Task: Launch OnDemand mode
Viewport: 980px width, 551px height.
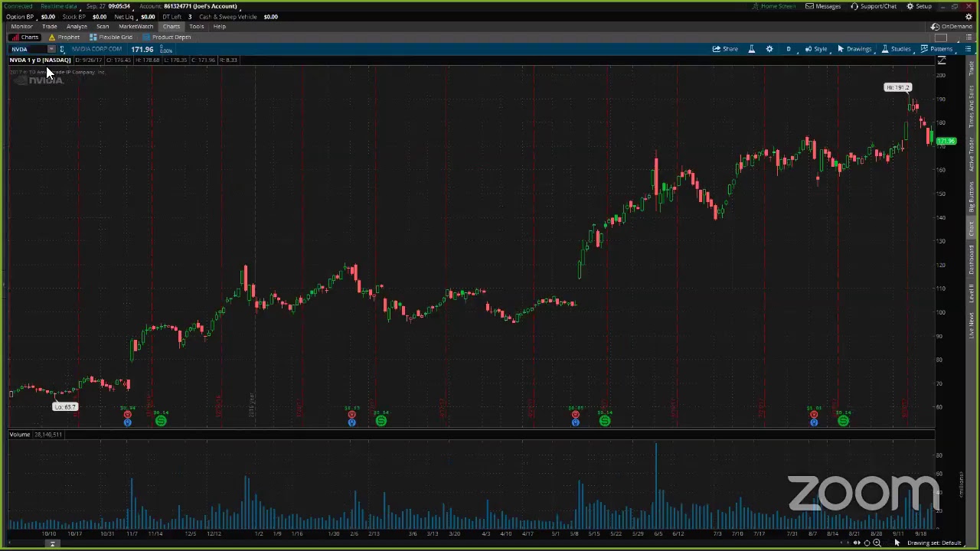Action: coord(952,27)
